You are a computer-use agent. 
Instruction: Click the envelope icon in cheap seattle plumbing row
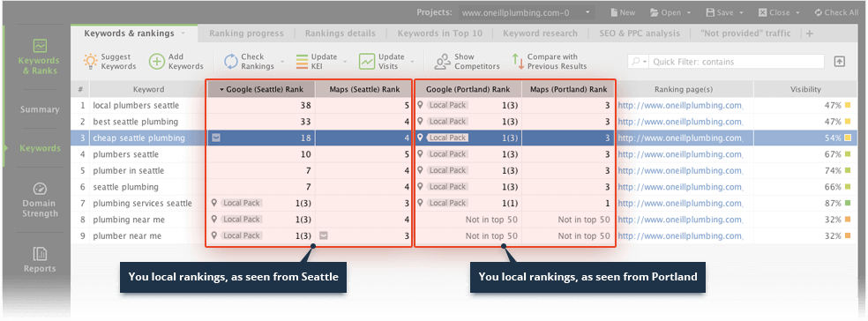(x=216, y=138)
